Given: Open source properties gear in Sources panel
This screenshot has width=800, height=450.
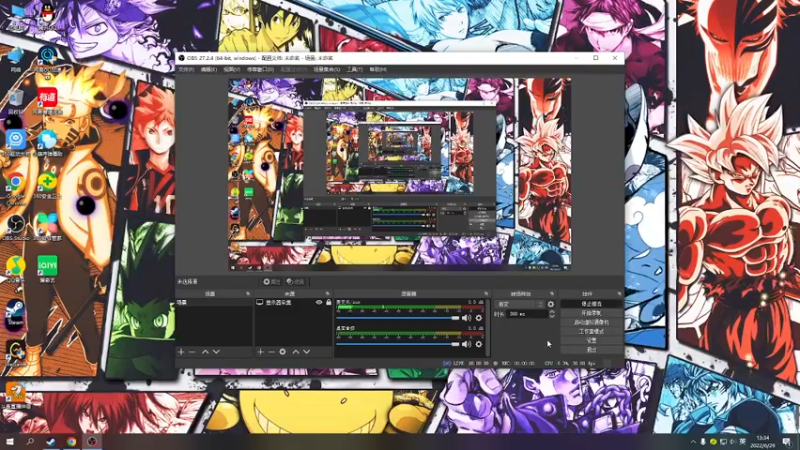Looking at the screenshot, I should click(283, 352).
